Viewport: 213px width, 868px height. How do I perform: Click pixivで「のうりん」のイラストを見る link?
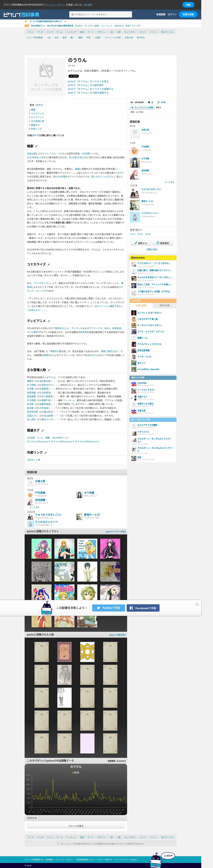pyautogui.click(x=88, y=81)
